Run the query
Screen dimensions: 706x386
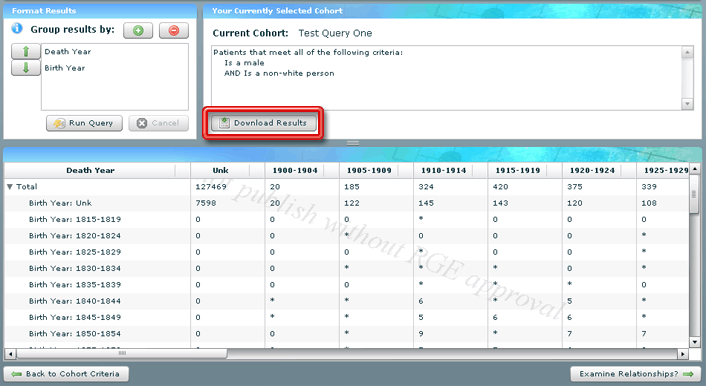tap(84, 123)
